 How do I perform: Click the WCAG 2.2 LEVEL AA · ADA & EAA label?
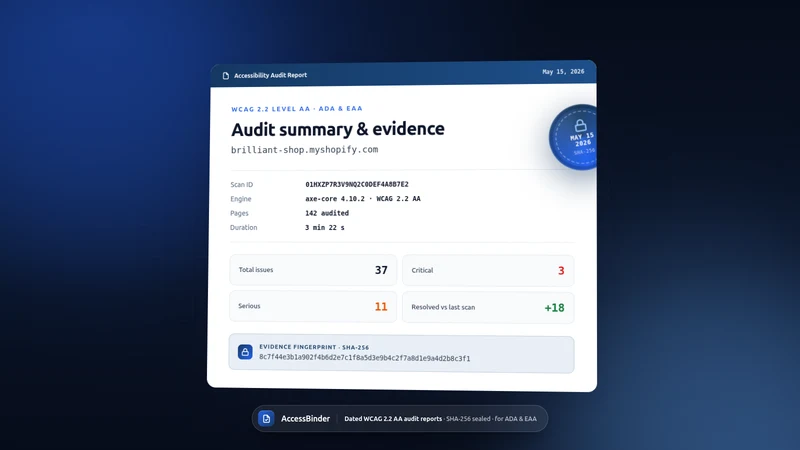click(297, 109)
